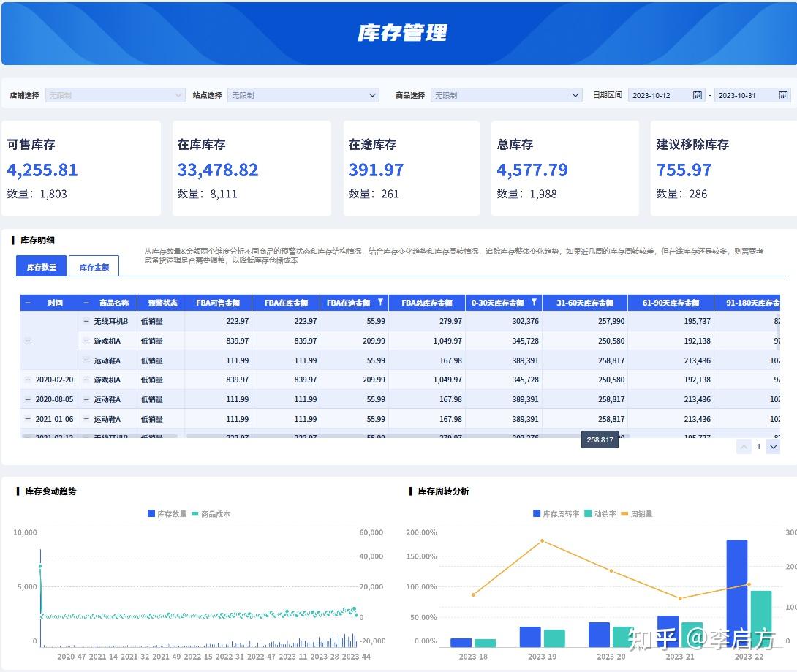
Task: Open the calendar icon beside 2023-10-31
Action: pos(784,95)
